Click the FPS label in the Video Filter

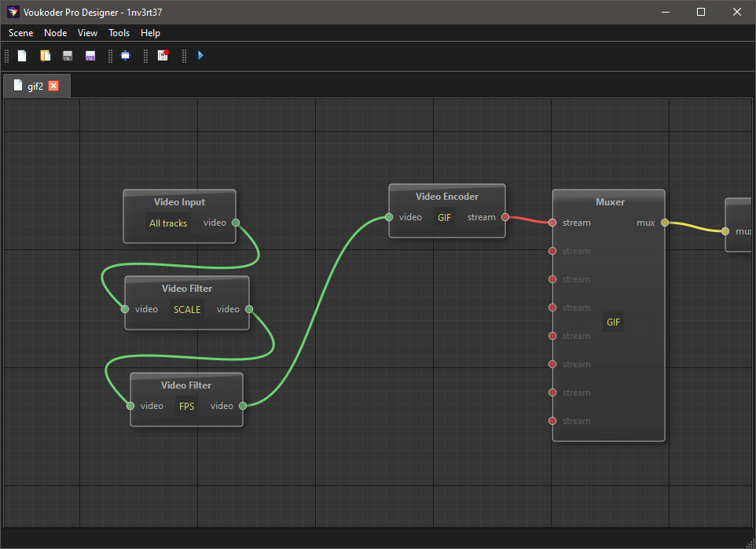(x=186, y=406)
